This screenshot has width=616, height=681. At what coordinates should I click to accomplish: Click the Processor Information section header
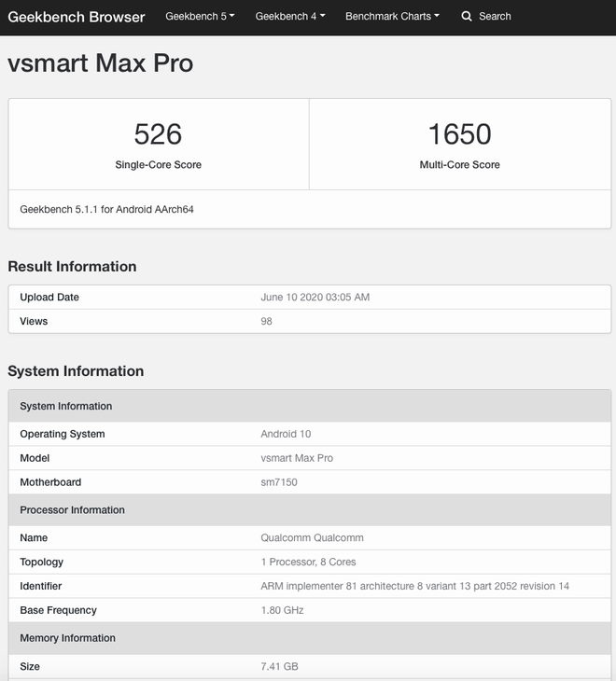[309, 510]
